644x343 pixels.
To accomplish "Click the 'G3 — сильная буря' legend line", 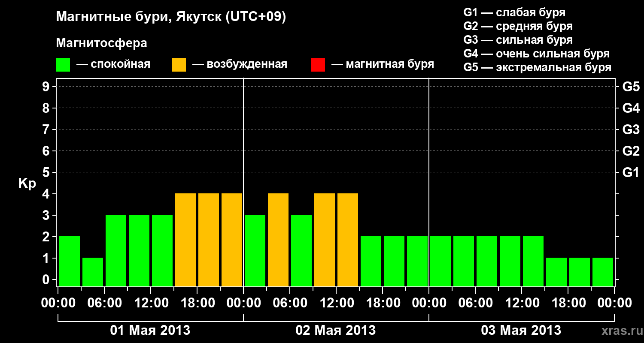I will pos(518,40).
